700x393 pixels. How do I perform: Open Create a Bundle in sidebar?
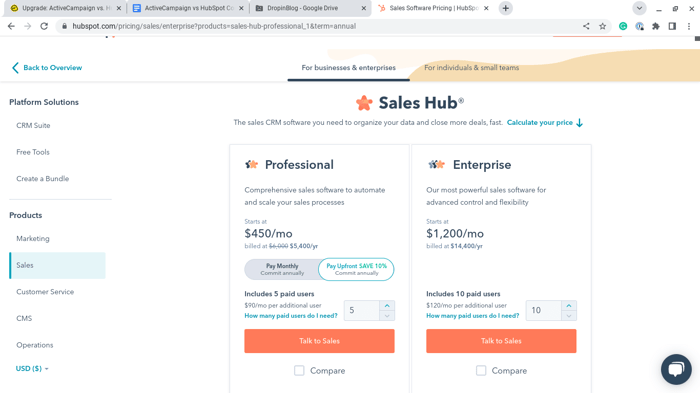[43, 179]
